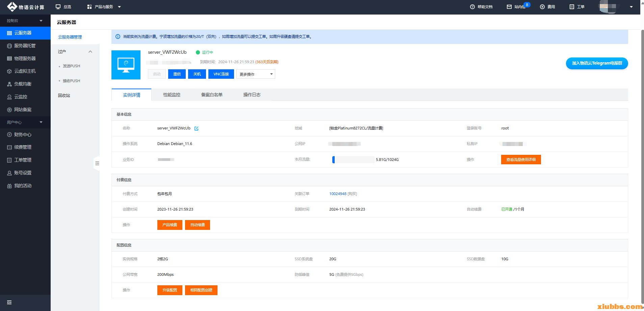This screenshot has width=644, height=311.
Task: Open the 更多操作 dropdown
Action: coord(256,74)
